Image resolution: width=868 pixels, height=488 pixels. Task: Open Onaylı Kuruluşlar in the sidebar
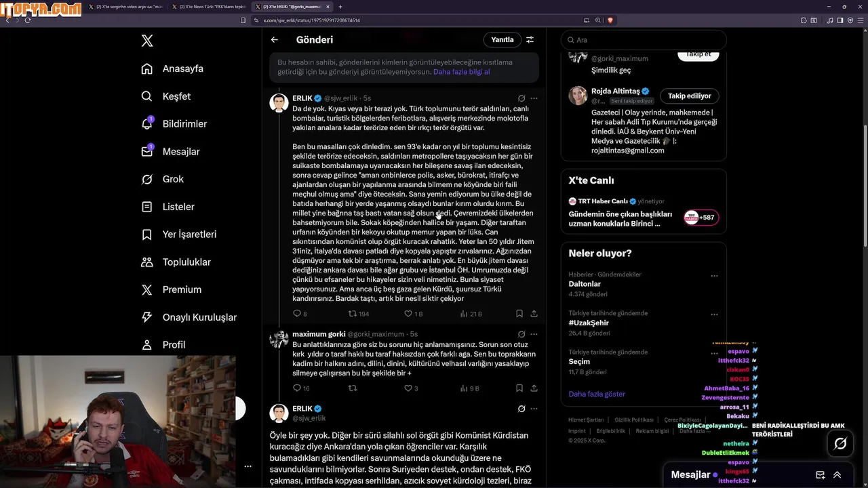(189, 317)
